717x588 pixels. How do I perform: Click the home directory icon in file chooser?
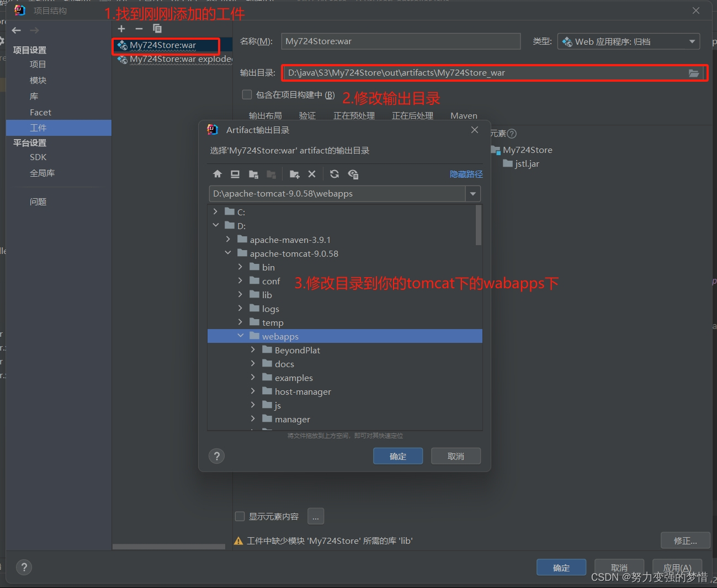click(x=217, y=174)
